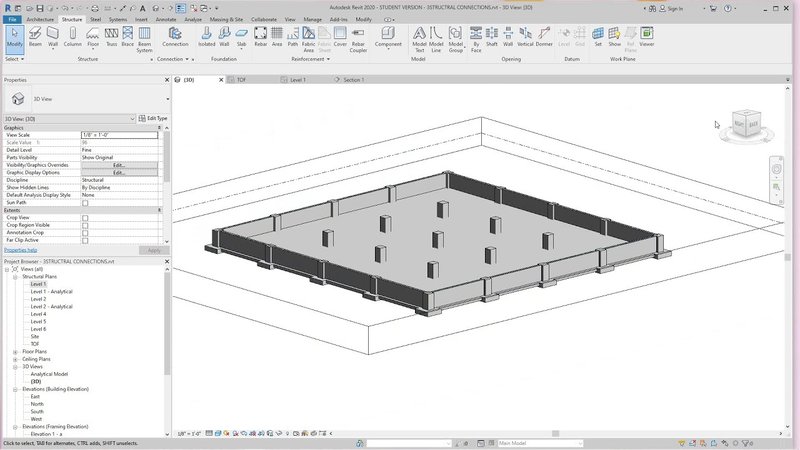
Task: Enable the Sun Path checkbox
Action: pos(85,203)
